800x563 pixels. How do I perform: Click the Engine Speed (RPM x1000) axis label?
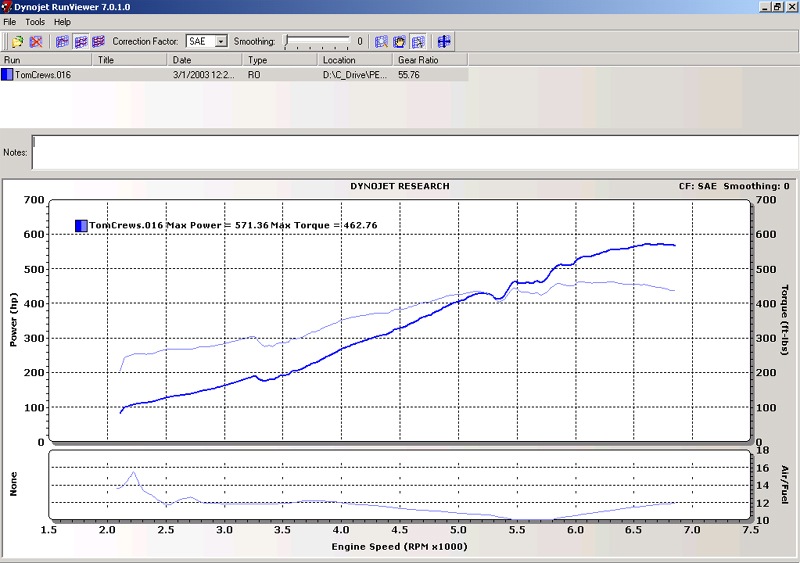click(x=399, y=547)
